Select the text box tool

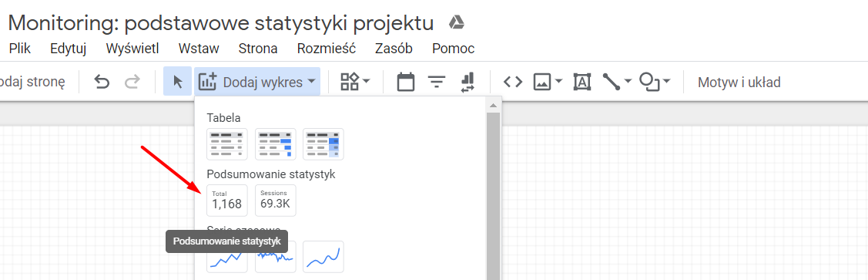(x=581, y=82)
